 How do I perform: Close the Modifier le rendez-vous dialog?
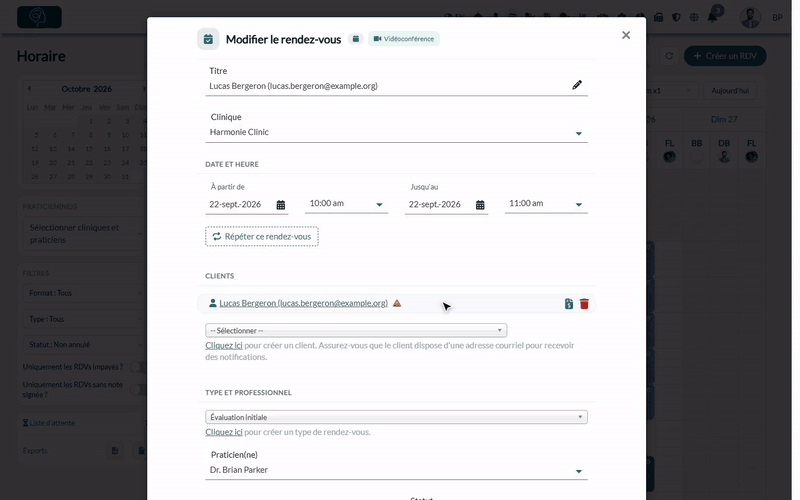pos(626,35)
